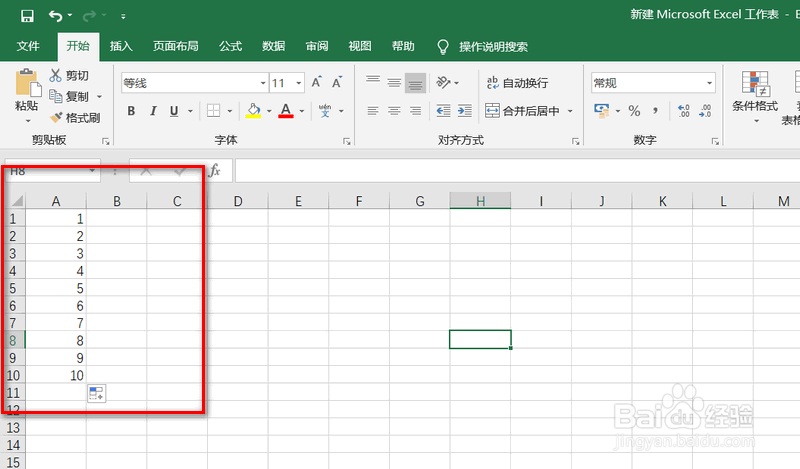
Task: Click bottom align icon
Action: click(x=415, y=83)
